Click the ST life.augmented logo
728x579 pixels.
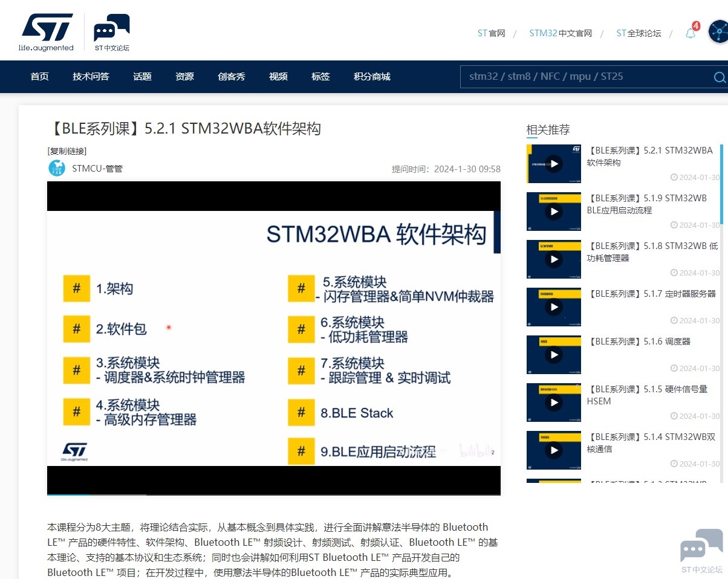[x=46, y=32]
